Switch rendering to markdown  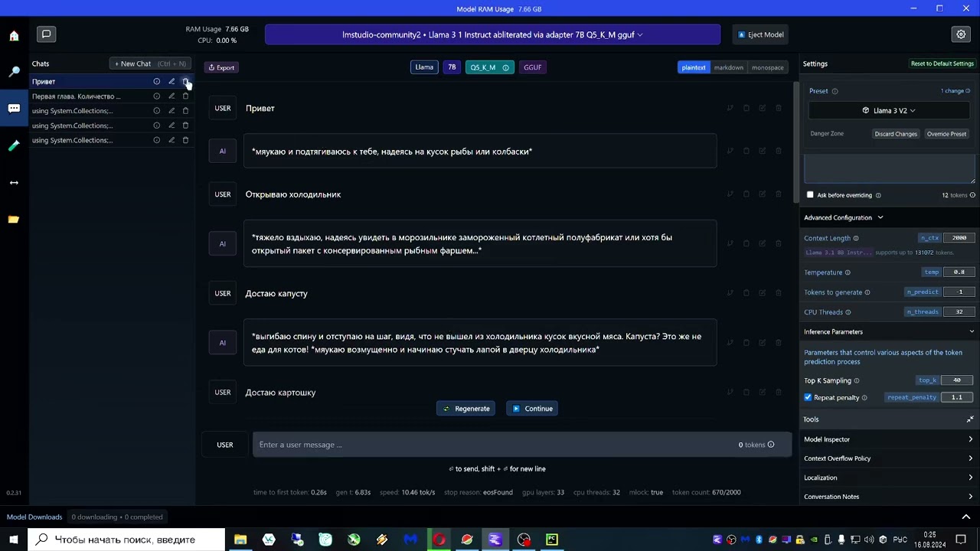[728, 67]
